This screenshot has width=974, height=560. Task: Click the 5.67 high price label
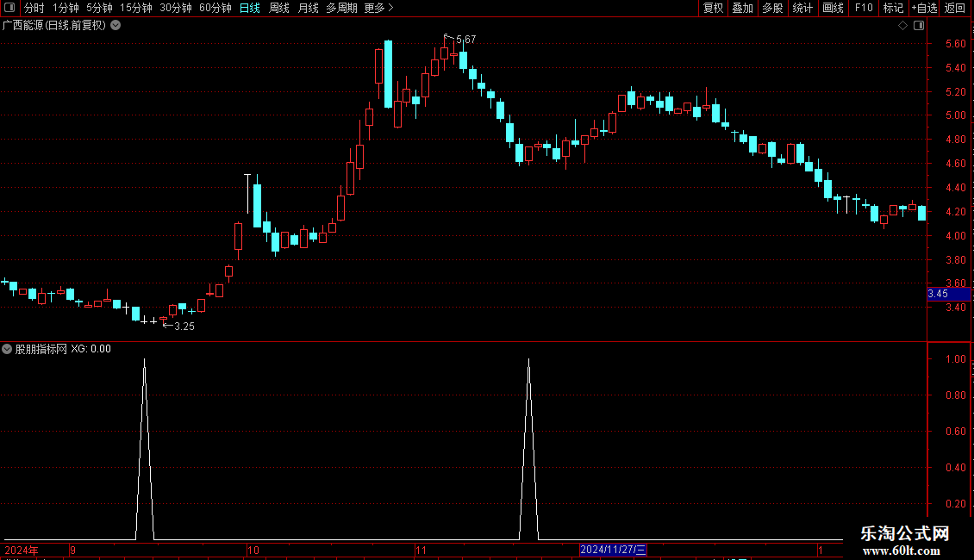coord(465,40)
